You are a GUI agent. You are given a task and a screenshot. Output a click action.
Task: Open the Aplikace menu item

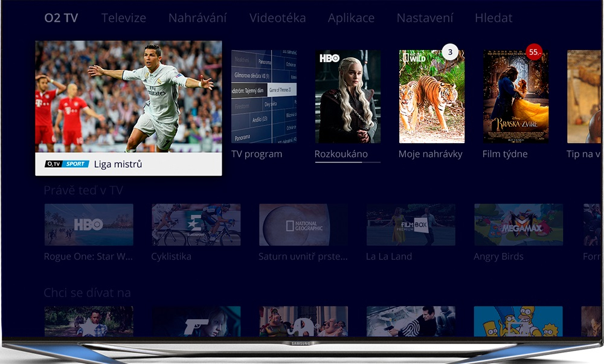point(351,18)
